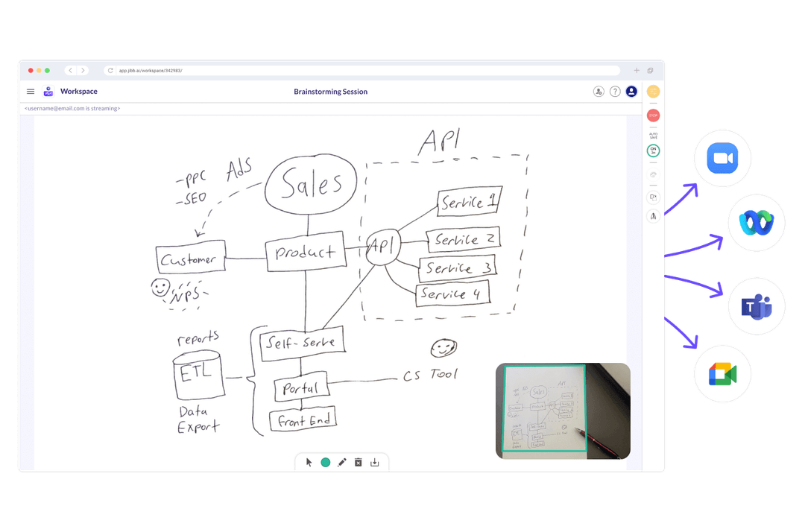The image size is (805, 532).
Task: Select the eraser icon in the sidebar
Action: click(x=653, y=173)
